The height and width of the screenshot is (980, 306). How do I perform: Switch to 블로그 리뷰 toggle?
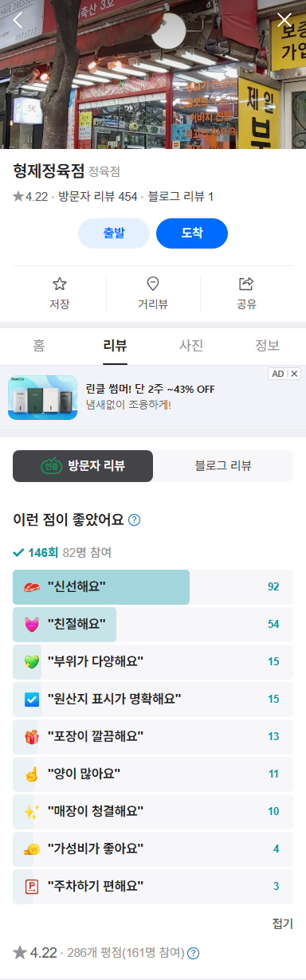click(x=223, y=466)
